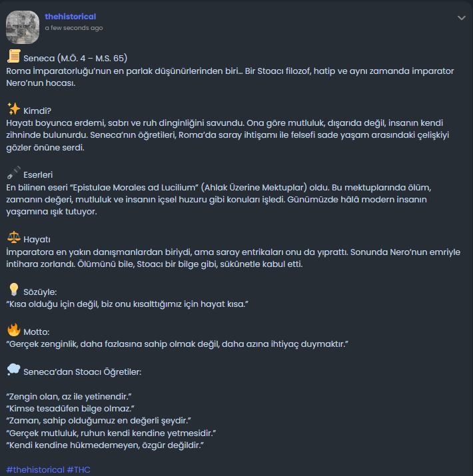Open the #THC hashtag
473x476 pixels.
coord(79,469)
